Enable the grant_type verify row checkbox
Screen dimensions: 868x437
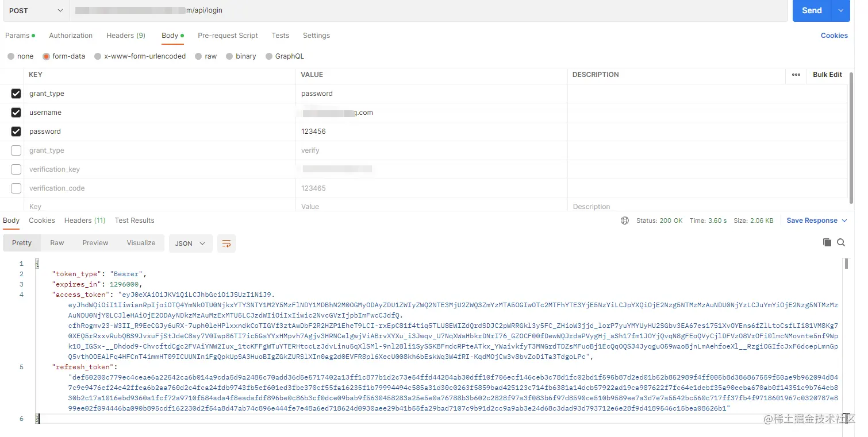16,150
